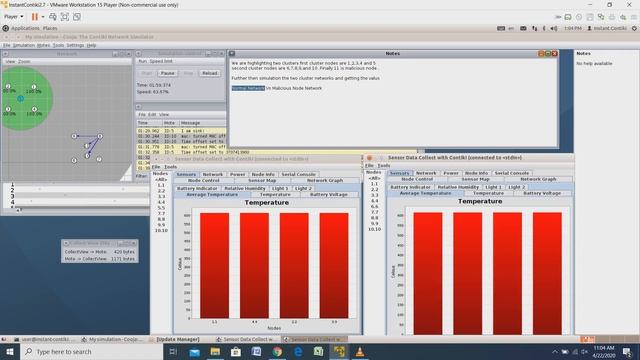Viewport: 640px width, 360px height.
Task: Open Sensor Map tab in left Collect window
Action: click(x=262, y=180)
